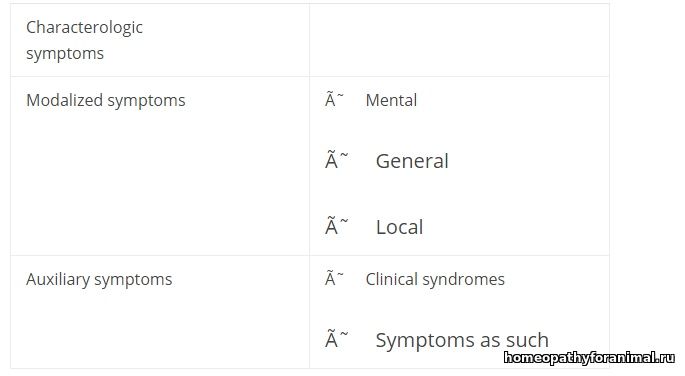685x376 pixels.
Task: Click the word 'Modalized' in the table
Action: 64,100
